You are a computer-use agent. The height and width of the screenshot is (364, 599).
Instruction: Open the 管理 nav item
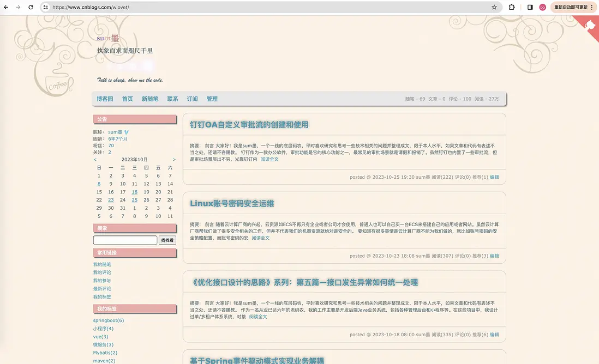212,99
